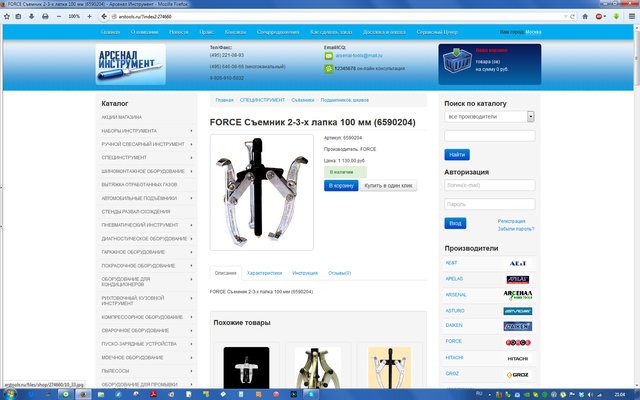640x400 pixels.
Task: Click the Пароль password field
Action: coord(489,204)
